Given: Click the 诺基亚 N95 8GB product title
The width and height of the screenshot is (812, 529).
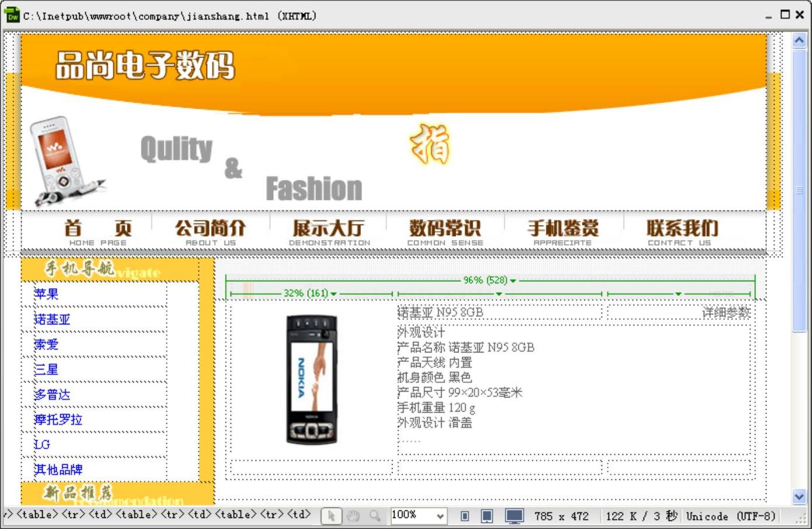Looking at the screenshot, I should (441, 312).
